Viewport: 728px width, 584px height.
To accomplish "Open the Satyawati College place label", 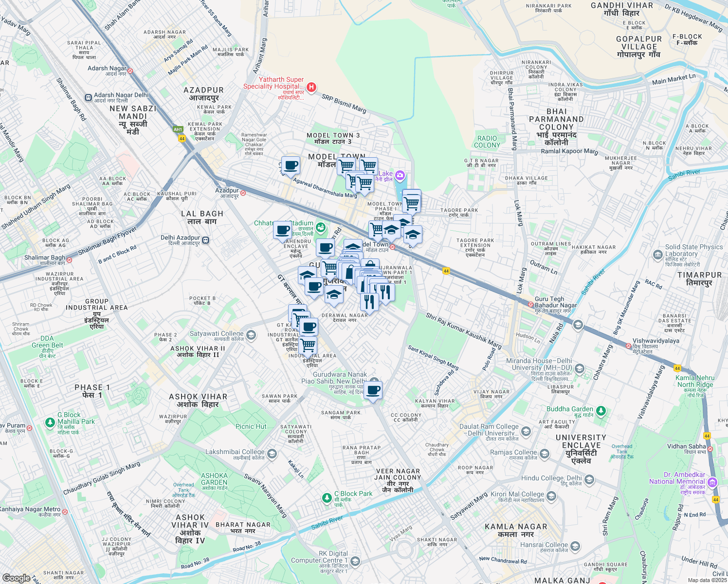I will 217,333.
